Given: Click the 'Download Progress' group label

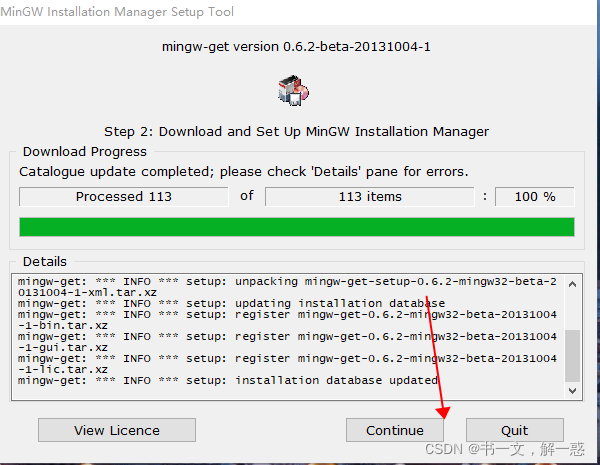Looking at the screenshot, I should 84,152.
